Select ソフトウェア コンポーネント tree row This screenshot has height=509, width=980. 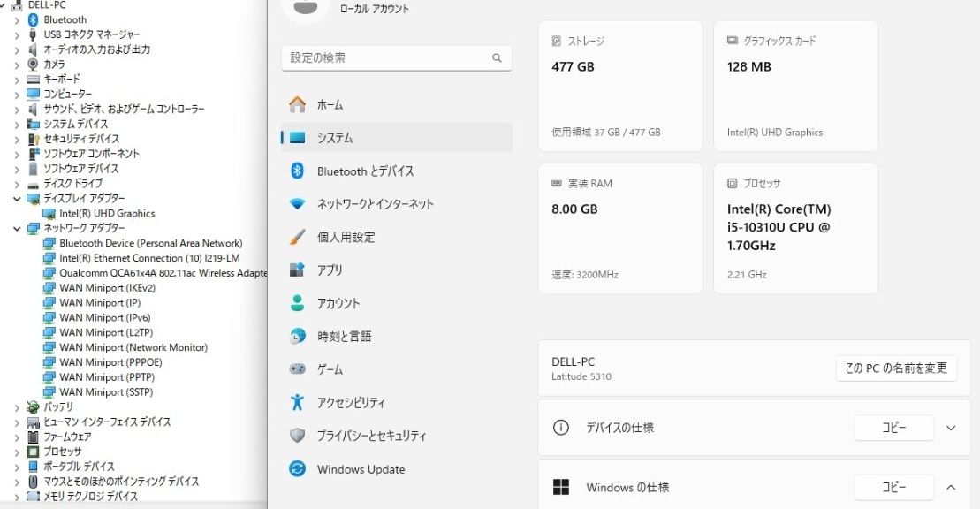point(83,154)
